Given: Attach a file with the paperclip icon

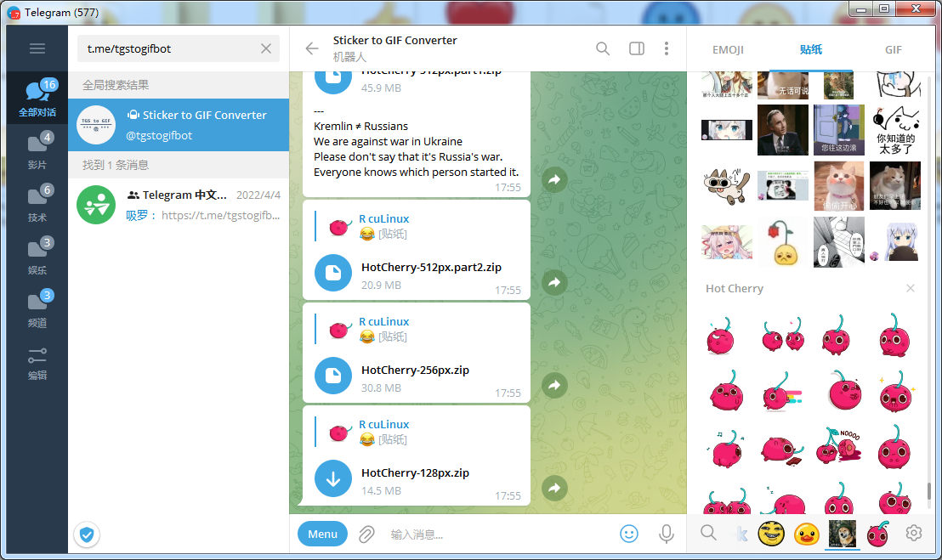Looking at the screenshot, I should pyautogui.click(x=366, y=535).
